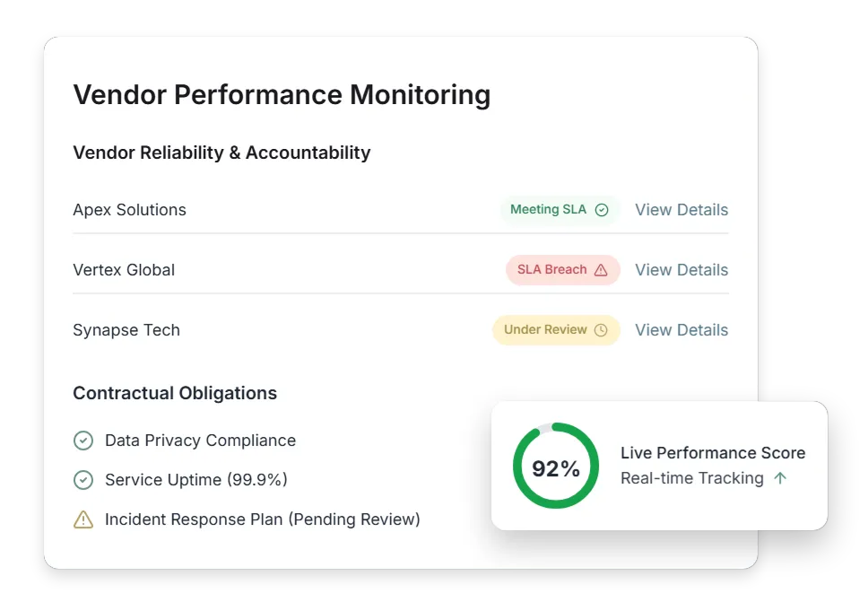Viewport: 868px width, 602px height.
Task: Toggle the Meeting SLA status for Apex Solutions
Action: (560, 209)
